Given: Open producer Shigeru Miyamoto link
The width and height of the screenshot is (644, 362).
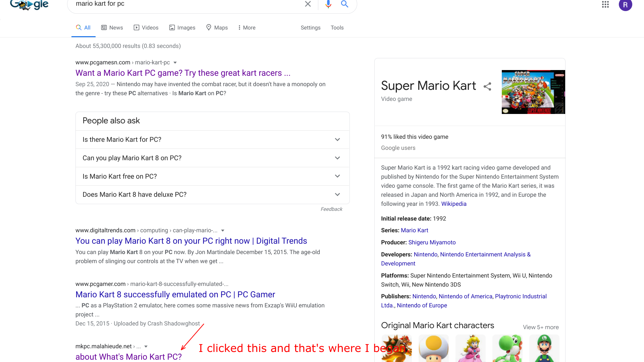Looking at the screenshot, I should (x=432, y=242).
